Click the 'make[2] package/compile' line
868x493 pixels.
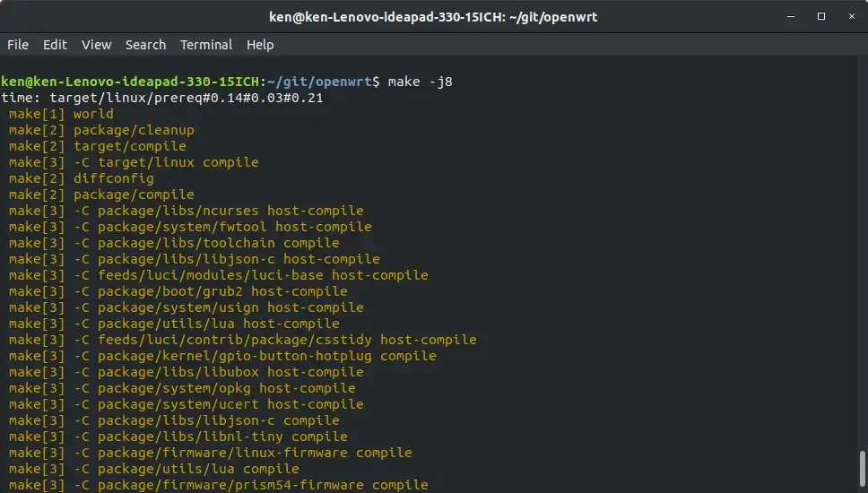[101, 195]
